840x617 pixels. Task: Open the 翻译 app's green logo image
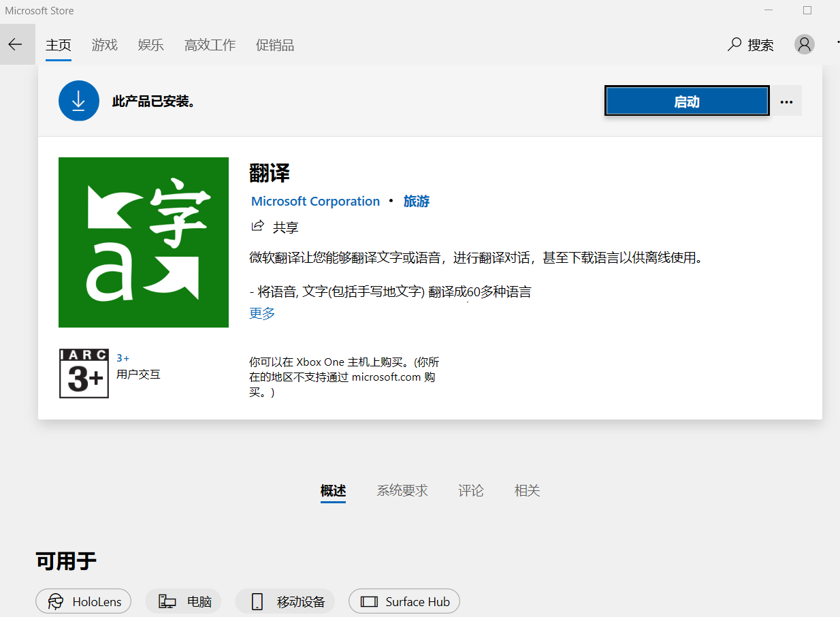(144, 242)
